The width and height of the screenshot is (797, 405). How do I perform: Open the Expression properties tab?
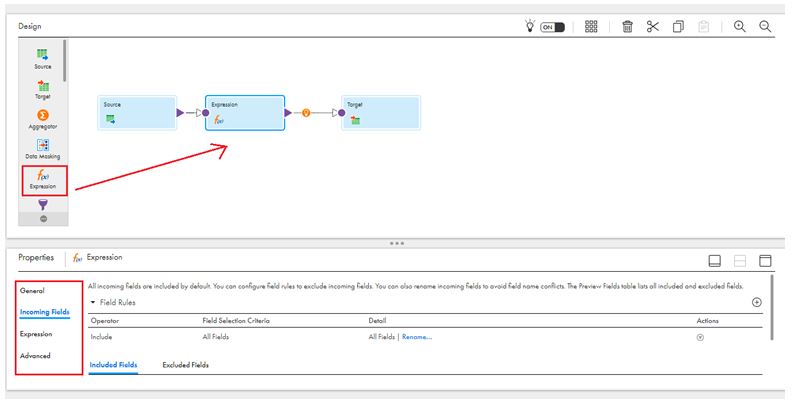[x=36, y=334]
